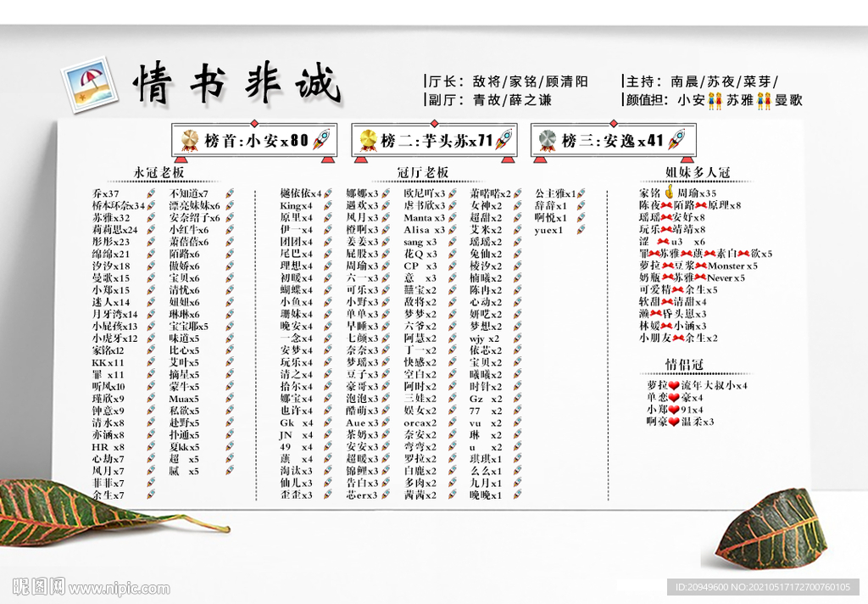The width and height of the screenshot is (868, 604).
Task: Click the rocket icon after 小安x80
Action: click(x=321, y=137)
